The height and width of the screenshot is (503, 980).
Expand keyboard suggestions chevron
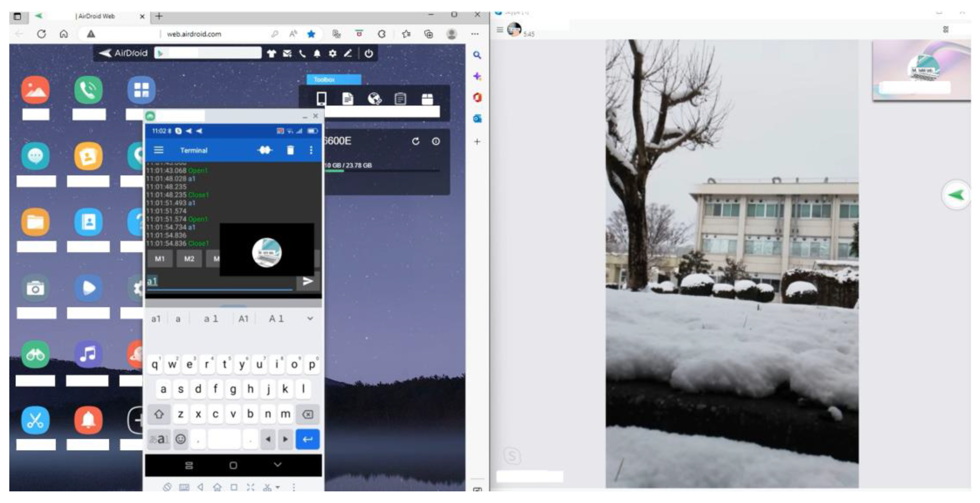click(x=310, y=319)
